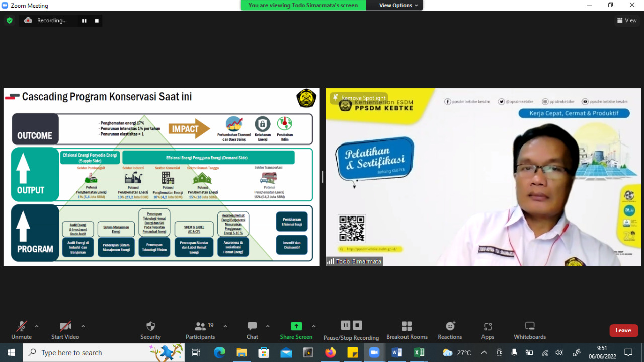Open Whiteboards

coord(529,330)
